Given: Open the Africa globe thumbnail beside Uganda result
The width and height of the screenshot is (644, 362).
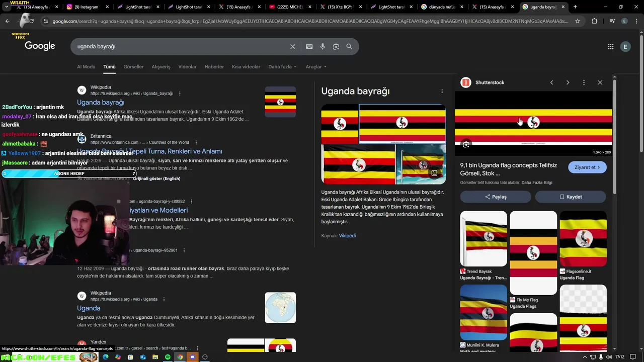Looking at the screenshot, I should click(x=280, y=308).
